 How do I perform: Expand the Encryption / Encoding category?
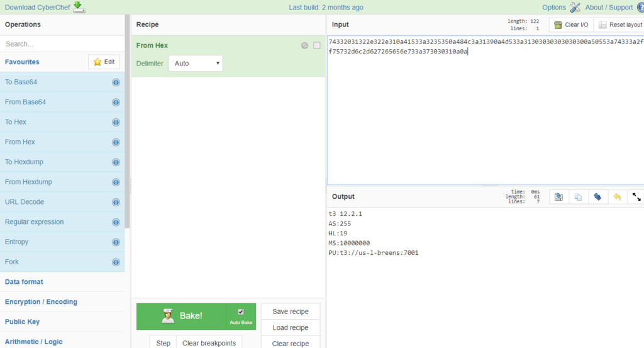[x=62, y=302]
